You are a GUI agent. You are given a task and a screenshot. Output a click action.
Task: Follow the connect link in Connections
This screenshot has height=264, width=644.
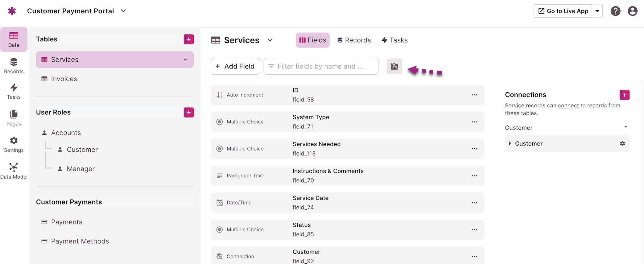click(568, 105)
